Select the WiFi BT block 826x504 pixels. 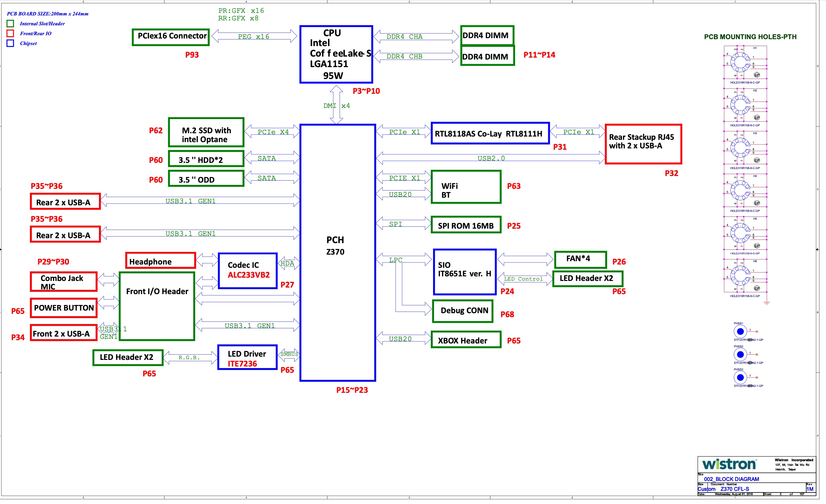[466, 187]
